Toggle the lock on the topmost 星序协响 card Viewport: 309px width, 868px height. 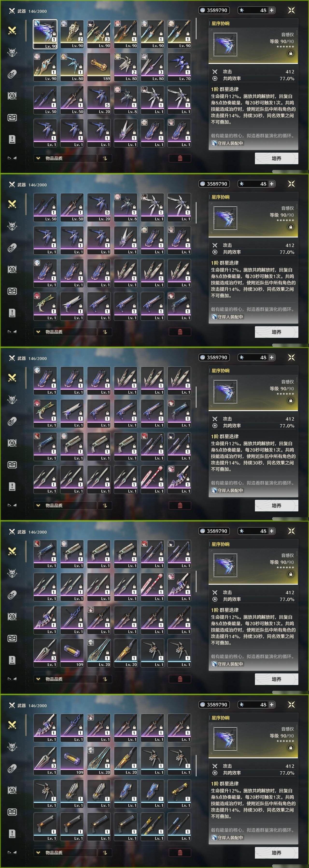click(290, 53)
